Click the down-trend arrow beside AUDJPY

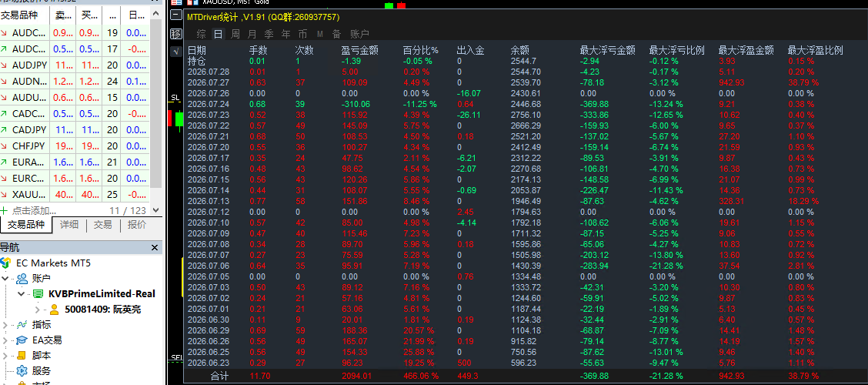(5, 65)
